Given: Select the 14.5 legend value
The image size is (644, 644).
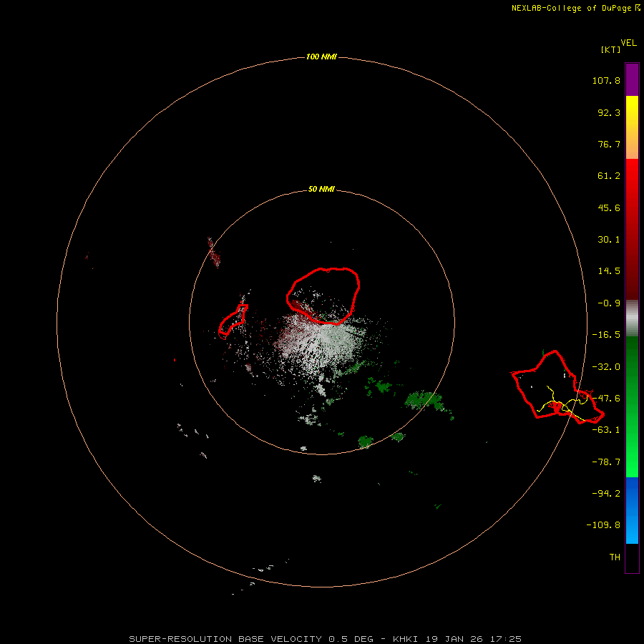Looking at the screenshot, I should [609, 271].
